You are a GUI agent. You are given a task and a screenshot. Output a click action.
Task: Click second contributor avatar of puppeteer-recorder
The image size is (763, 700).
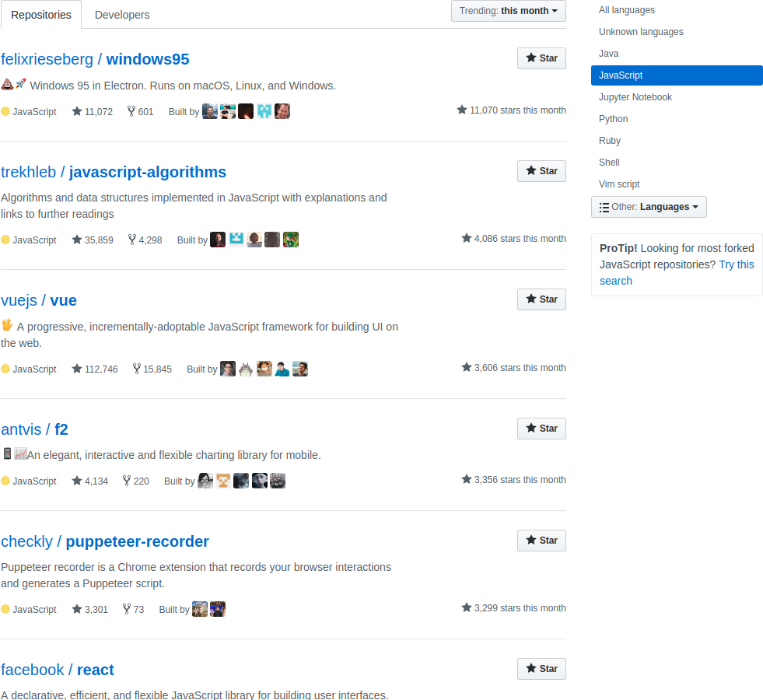[218, 609]
